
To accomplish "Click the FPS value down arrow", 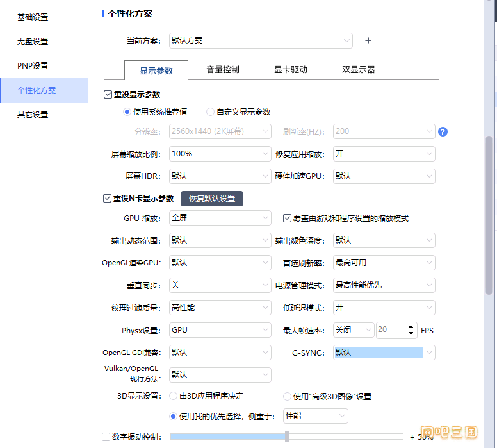I will coord(411,333).
